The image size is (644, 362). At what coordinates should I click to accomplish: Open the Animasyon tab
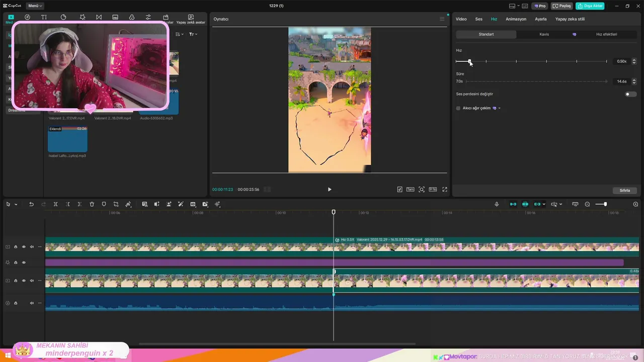tap(516, 19)
